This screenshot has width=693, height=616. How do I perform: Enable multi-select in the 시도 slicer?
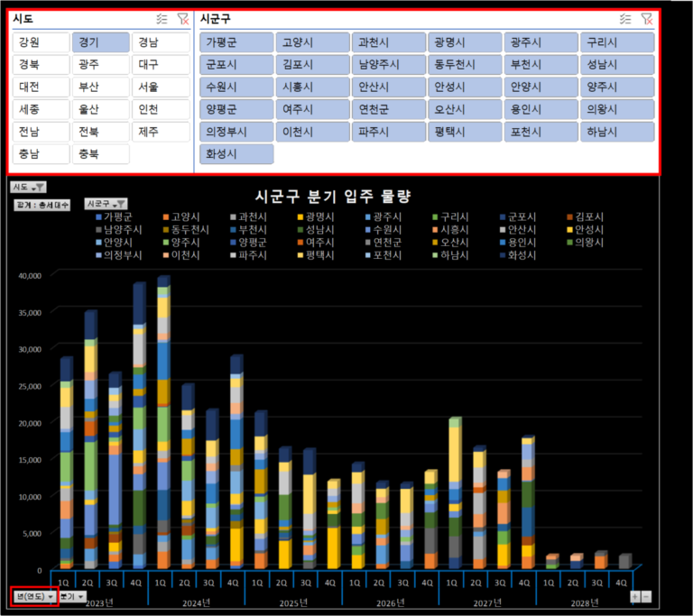(161, 18)
